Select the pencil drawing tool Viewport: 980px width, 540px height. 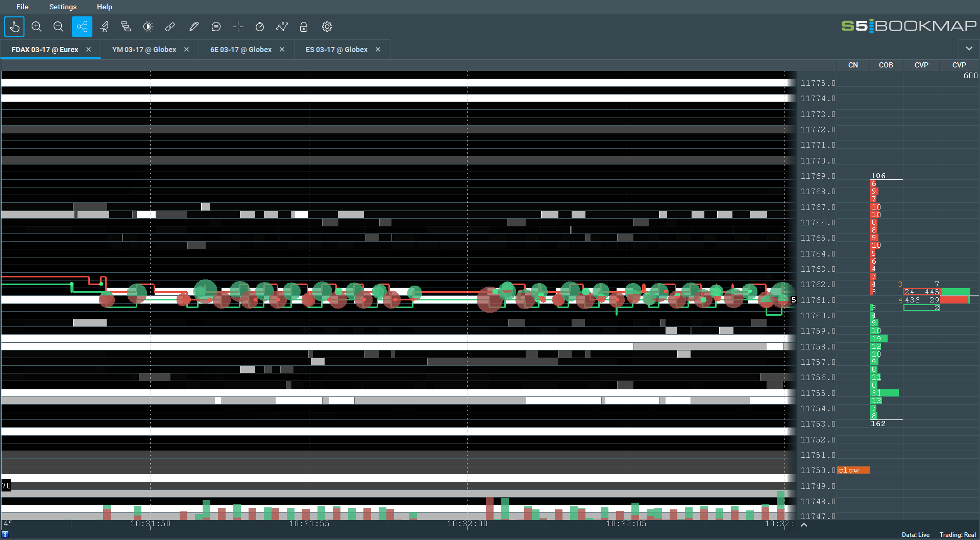coord(193,27)
